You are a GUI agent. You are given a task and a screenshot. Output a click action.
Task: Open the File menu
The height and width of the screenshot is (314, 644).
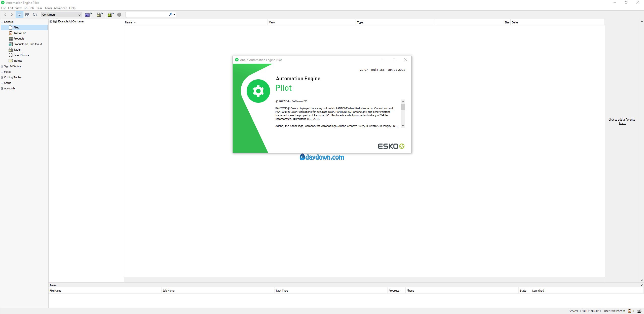(x=4, y=8)
